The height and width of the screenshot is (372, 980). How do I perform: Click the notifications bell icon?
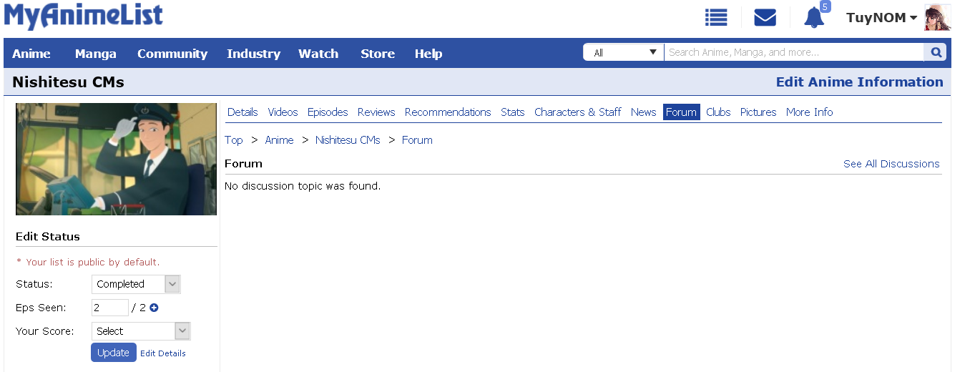(814, 18)
